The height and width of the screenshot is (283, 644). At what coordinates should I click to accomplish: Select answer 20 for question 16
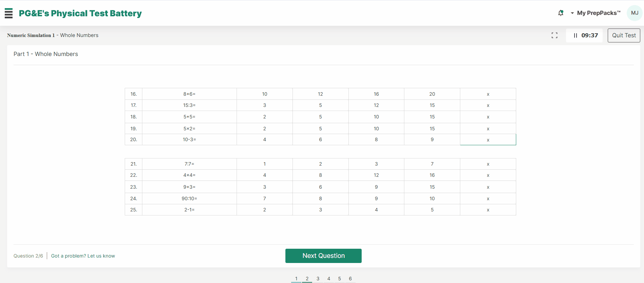[432, 94]
